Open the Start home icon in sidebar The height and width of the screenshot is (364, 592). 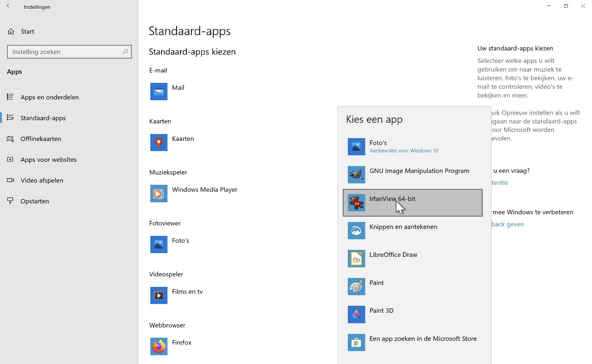pyautogui.click(x=11, y=31)
